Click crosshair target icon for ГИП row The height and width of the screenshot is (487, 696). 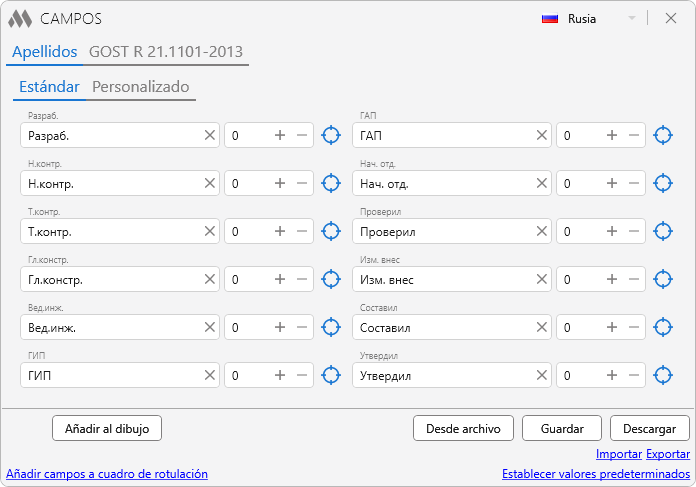click(331, 376)
